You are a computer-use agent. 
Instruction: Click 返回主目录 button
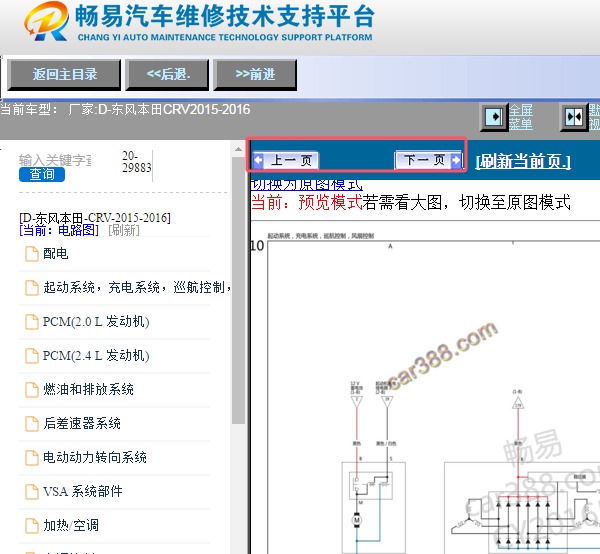point(64,75)
